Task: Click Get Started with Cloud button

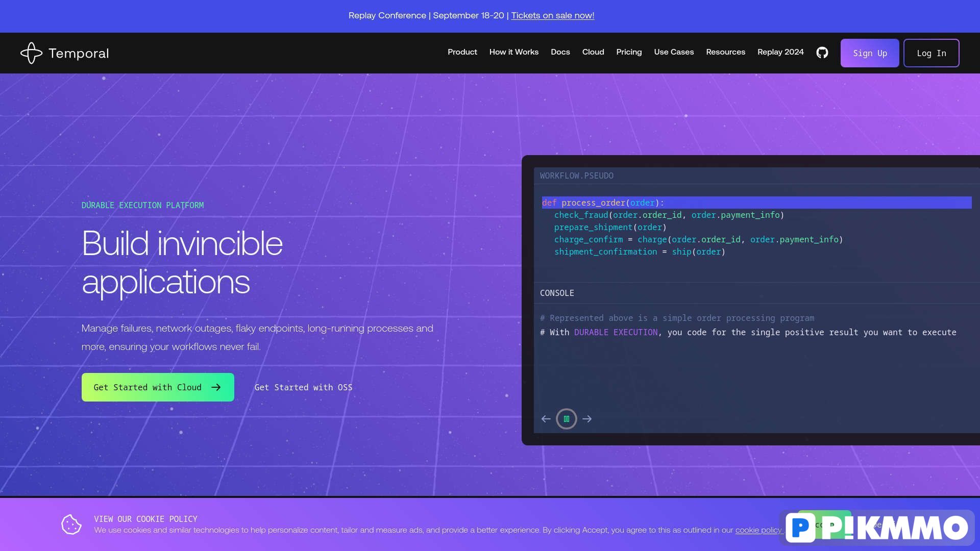Action: pyautogui.click(x=158, y=387)
